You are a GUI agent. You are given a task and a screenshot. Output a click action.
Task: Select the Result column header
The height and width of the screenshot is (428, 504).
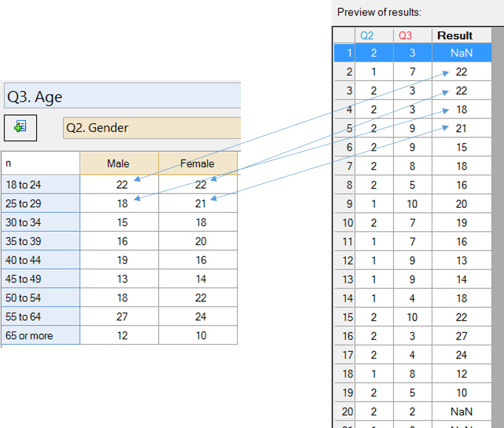coord(455,35)
